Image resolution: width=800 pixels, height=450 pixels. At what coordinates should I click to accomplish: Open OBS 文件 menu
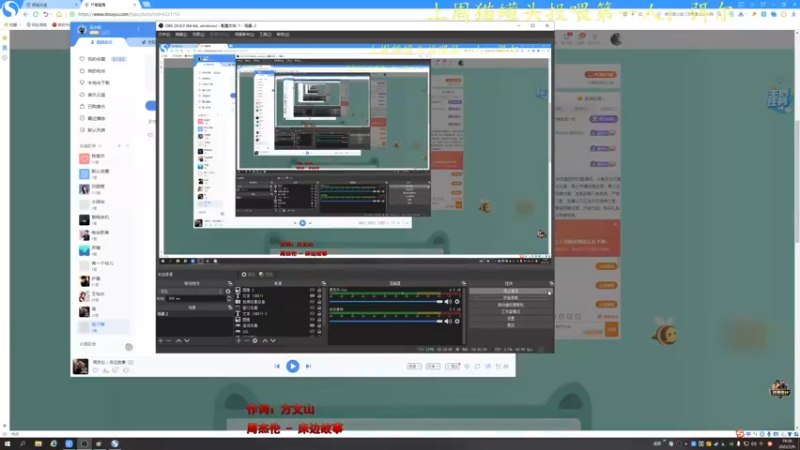(164, 35)
